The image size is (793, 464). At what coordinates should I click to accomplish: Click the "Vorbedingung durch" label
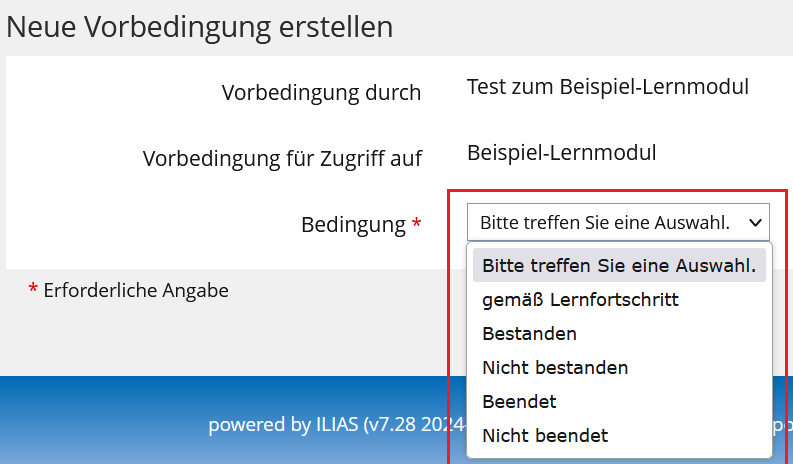point(321,93)
